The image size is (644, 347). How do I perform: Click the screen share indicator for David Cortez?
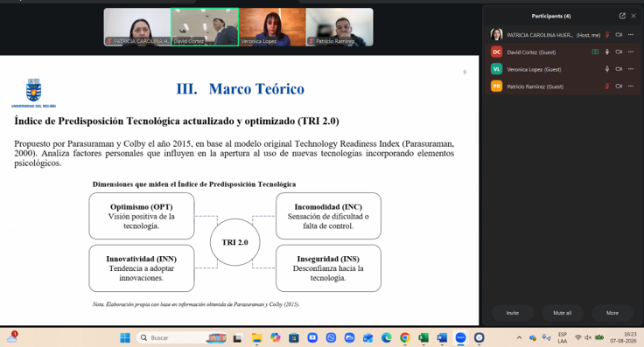[x=595, y=52]
